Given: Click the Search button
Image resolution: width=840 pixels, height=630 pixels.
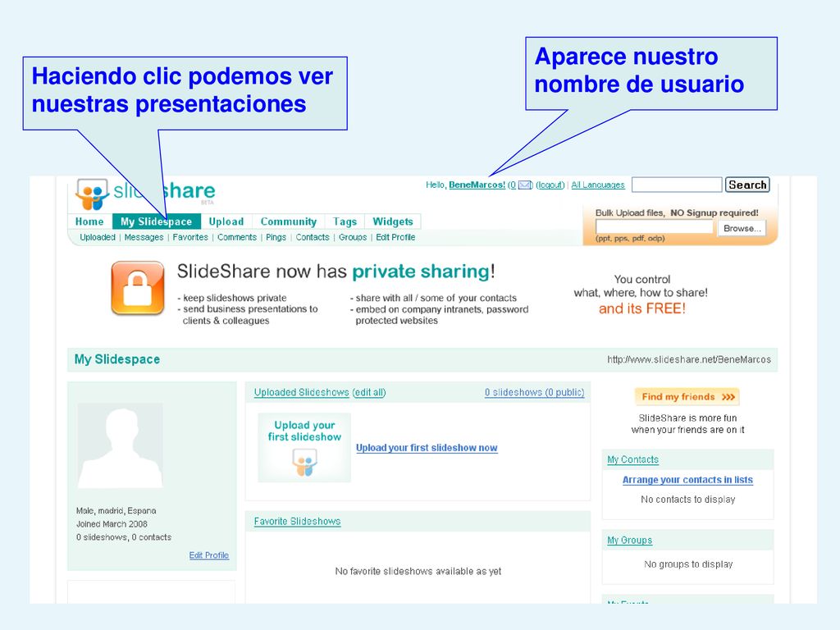Looking at the screenshot, I should point(747,185).
